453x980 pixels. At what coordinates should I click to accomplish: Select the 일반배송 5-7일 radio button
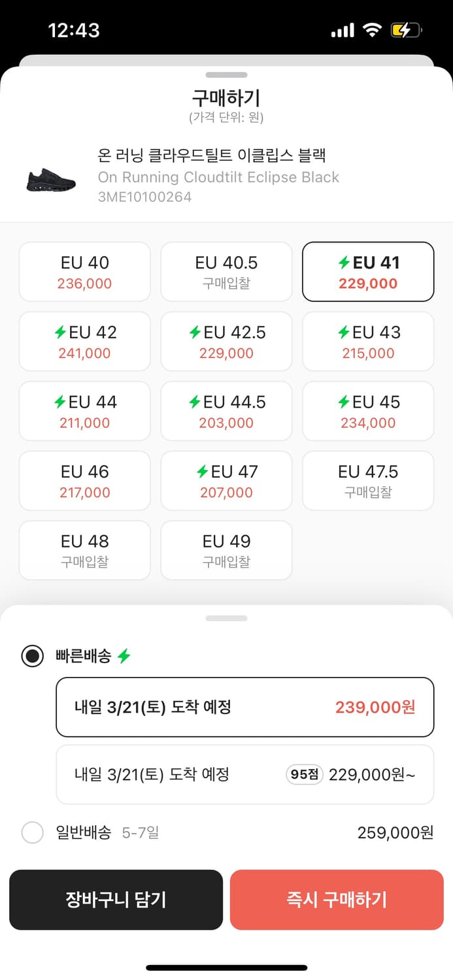click(32, 832)
